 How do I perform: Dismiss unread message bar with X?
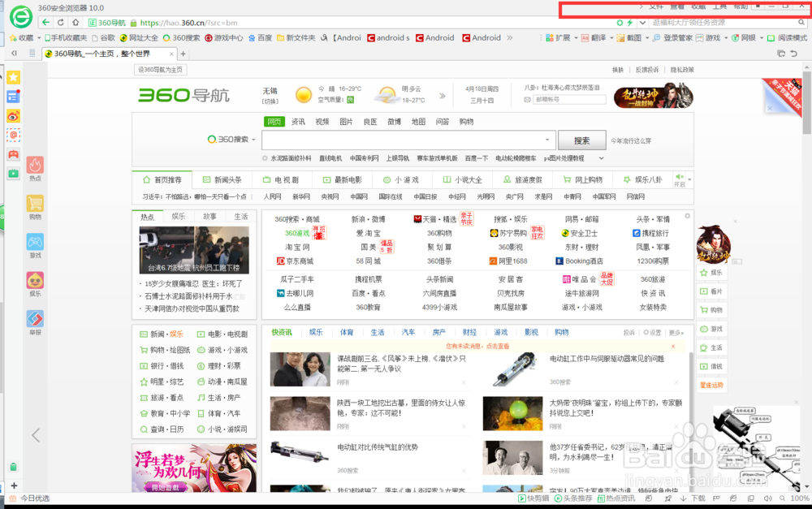[x=673, y=346]
